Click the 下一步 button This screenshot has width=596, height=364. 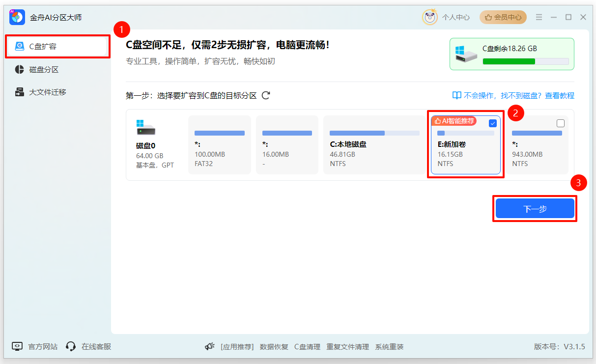[x=535, y=208]
